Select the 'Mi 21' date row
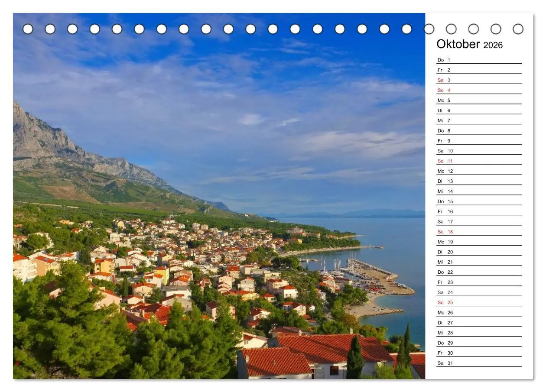The width and height of the screenshot is (546, 392). (479, 262)
